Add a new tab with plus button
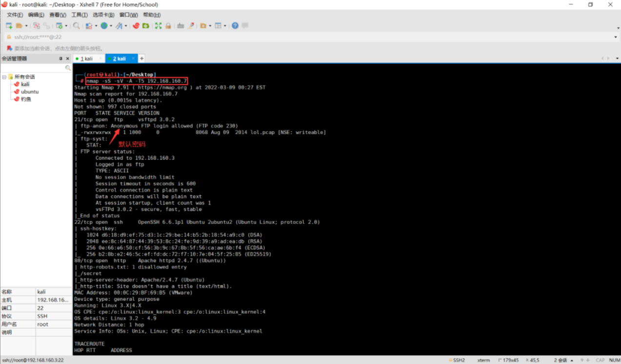 (x=141, y=59)
